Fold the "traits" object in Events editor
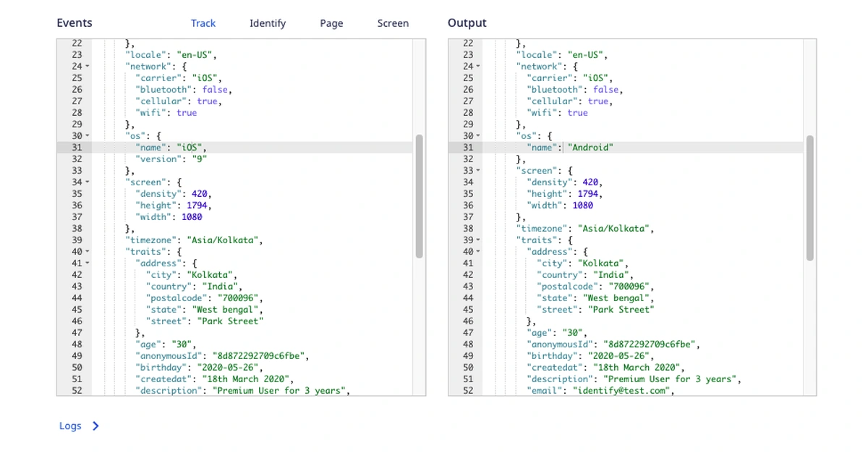868x456 pixels. tap(88, 252)
